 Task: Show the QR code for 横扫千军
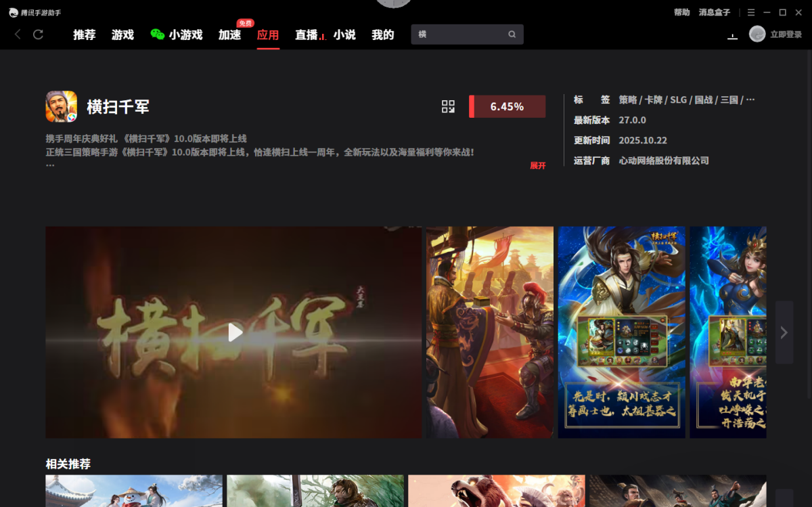[x=448, y=106]
